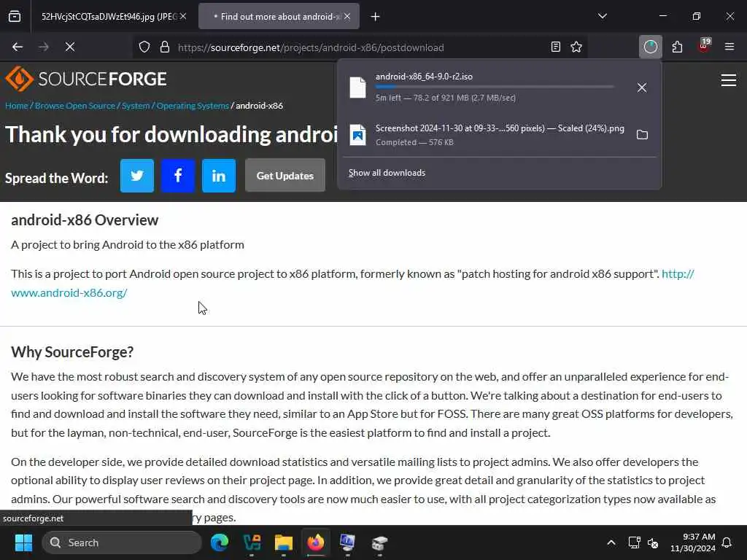Open Windows Start menu

pos(23,542)
